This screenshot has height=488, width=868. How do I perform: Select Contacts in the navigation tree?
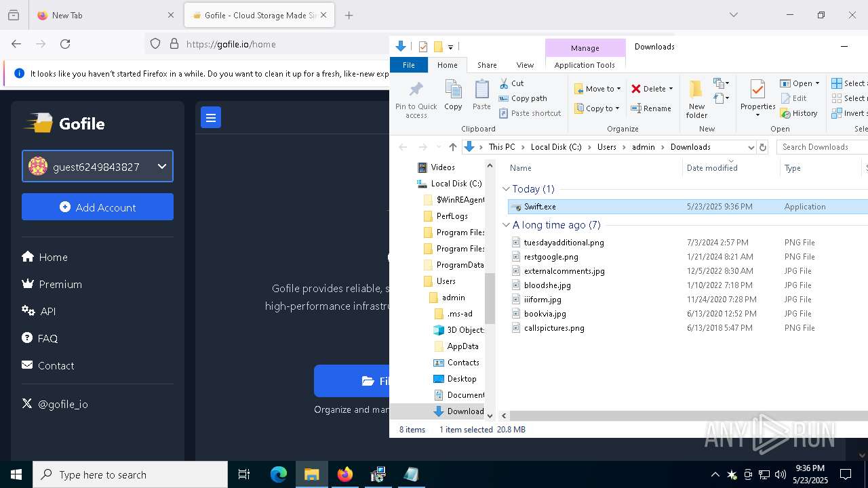(x=456, y=363)
